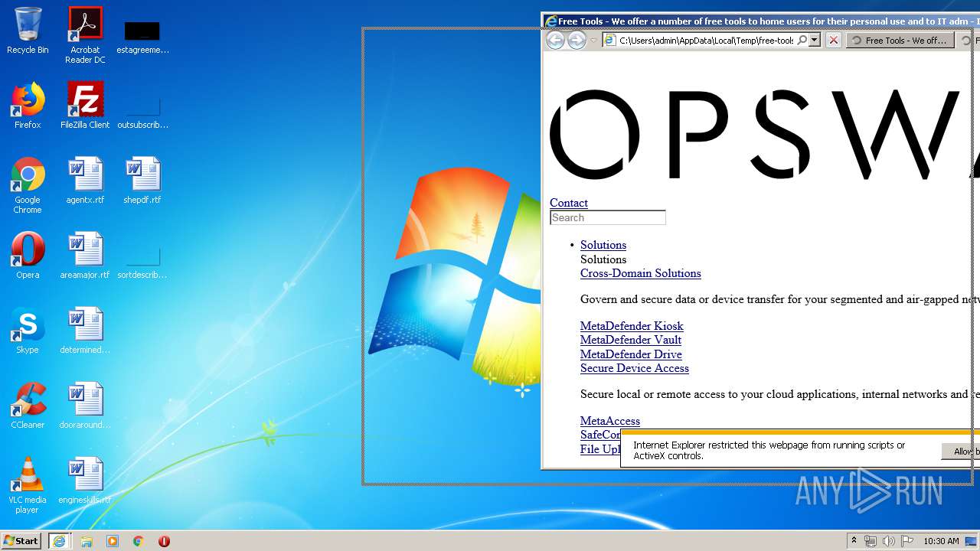Open the media player taskbar icon
This screenshot has width=980, height=551.
113,541
